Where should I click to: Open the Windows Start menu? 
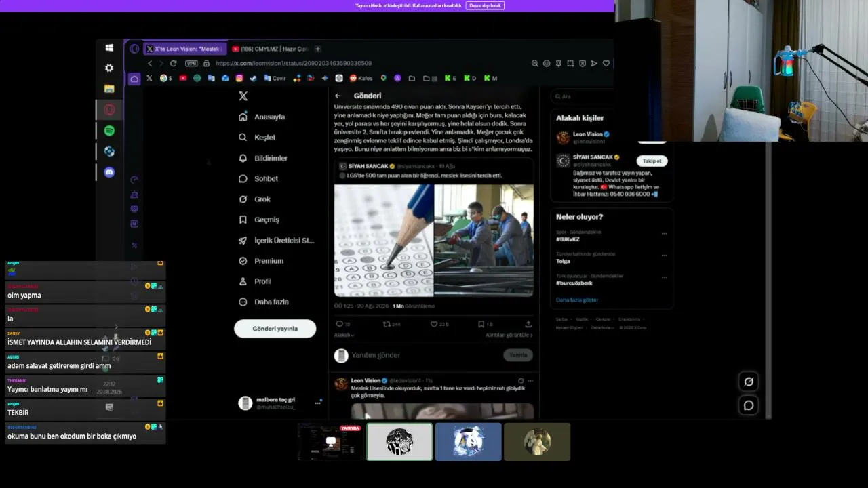109,47
